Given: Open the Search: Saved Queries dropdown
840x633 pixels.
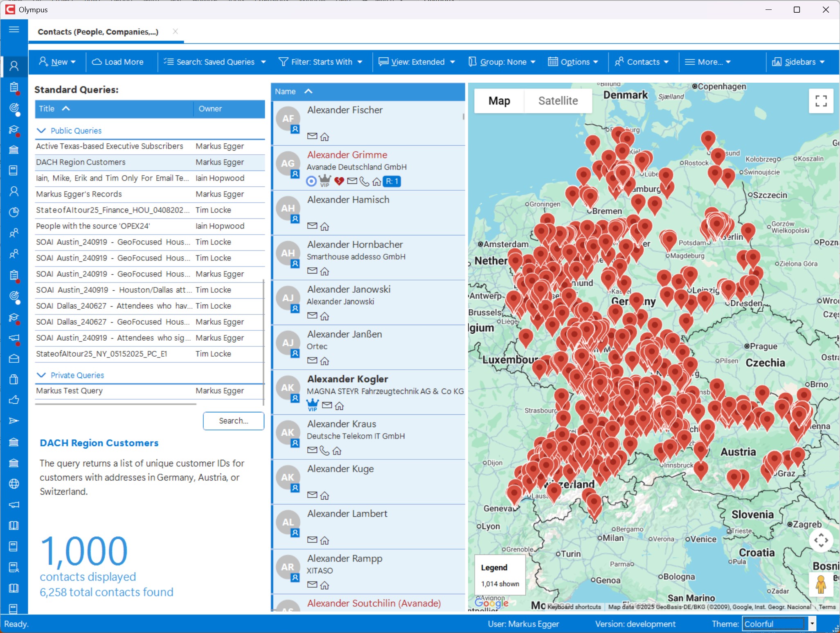Looking at the screenshot, I should (x=215, y=62).
